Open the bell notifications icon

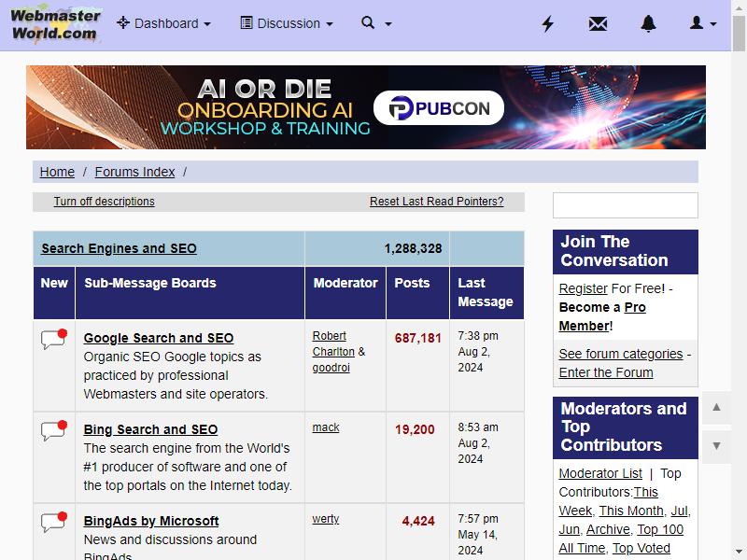tap(648, 23)
